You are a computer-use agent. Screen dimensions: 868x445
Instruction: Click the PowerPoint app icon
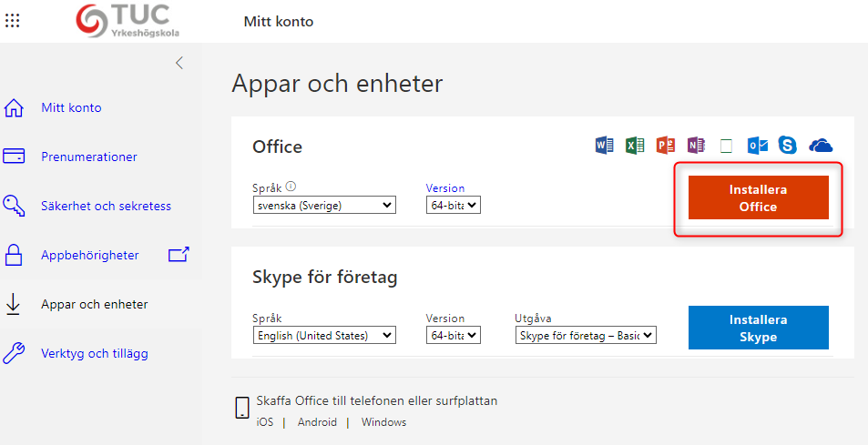tap(666, 146)
